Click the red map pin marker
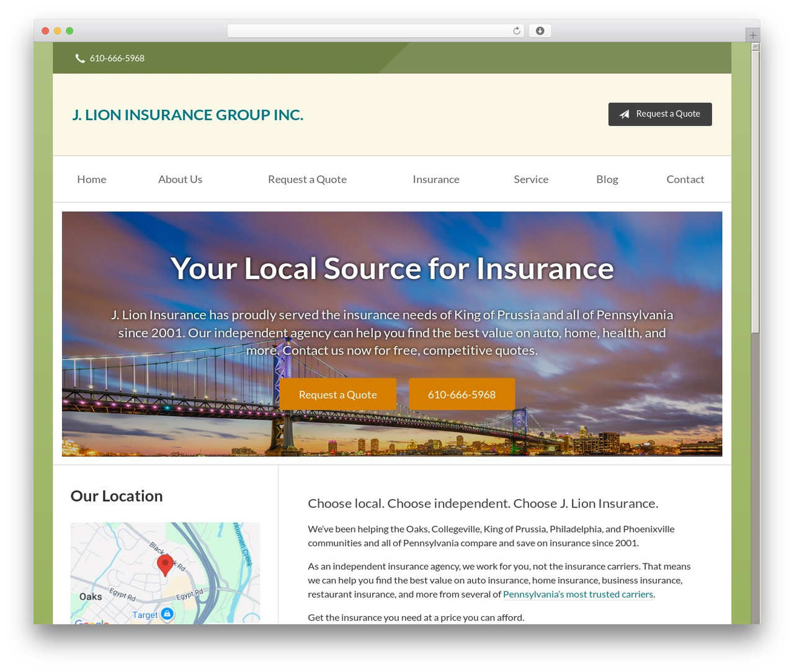Viewport: 794px width, 672px height. point(165,565)
